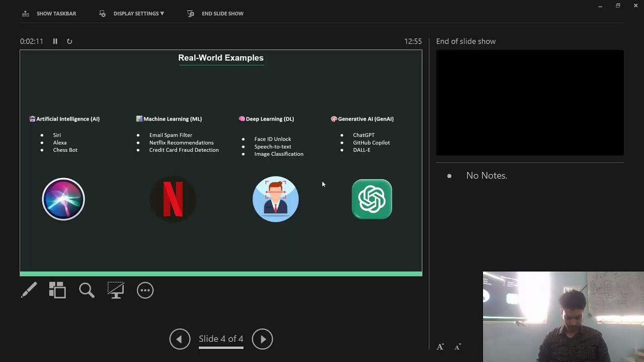Click the Image Classification bullet
Viewport: 644px width, 362px height.
(279, 154)
